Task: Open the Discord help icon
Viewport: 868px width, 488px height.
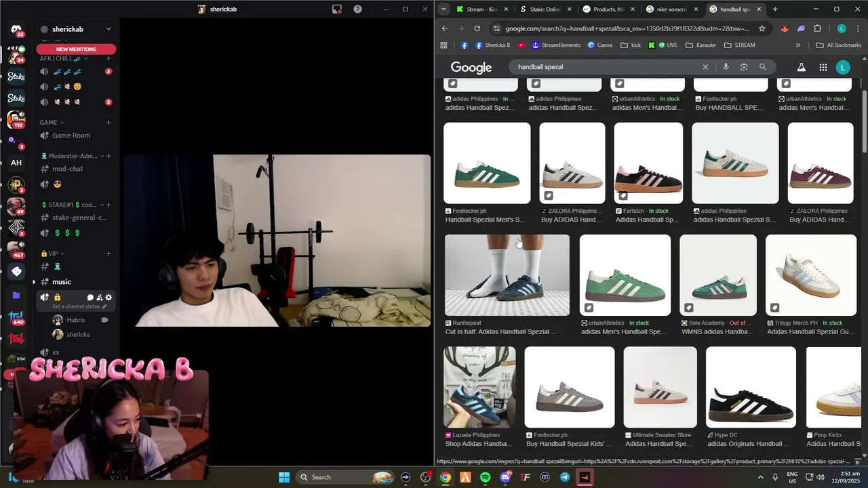Action: click(357, 9)
